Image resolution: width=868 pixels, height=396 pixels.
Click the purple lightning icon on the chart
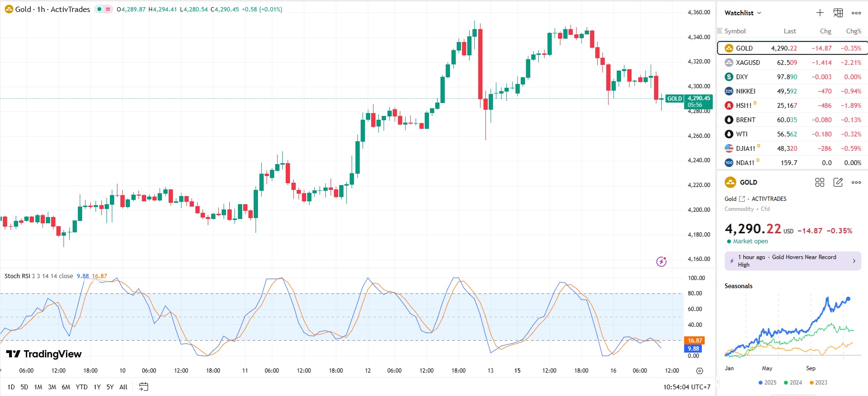click(661, 261)
